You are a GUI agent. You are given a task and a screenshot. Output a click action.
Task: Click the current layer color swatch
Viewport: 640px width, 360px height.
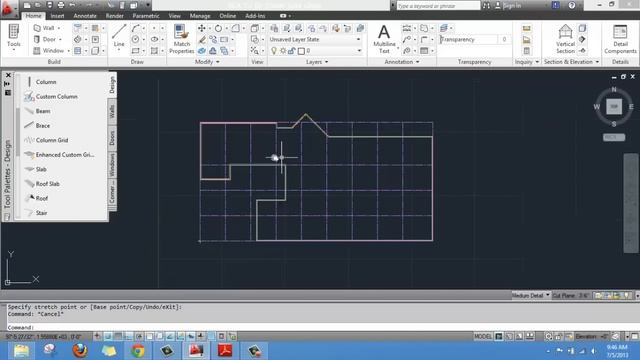click(301, 51)
